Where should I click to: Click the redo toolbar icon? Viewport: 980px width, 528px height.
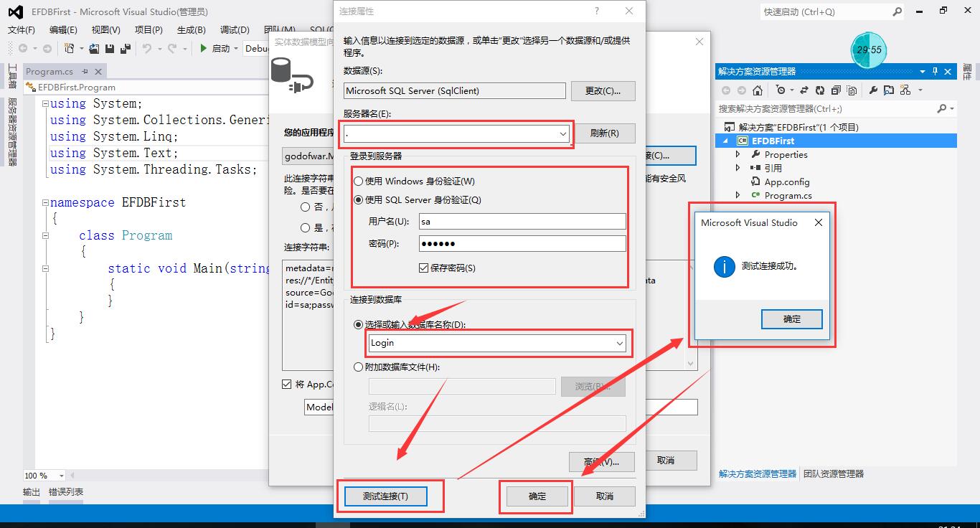tap(172, 48)
